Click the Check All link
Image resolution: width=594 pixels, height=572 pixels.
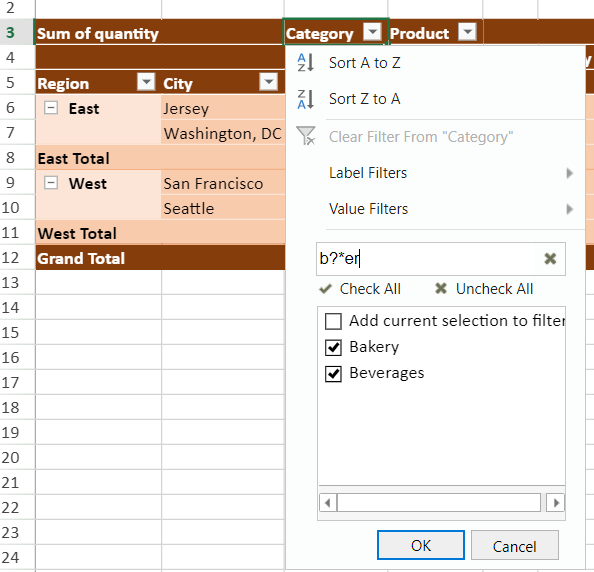pos(370,289)
